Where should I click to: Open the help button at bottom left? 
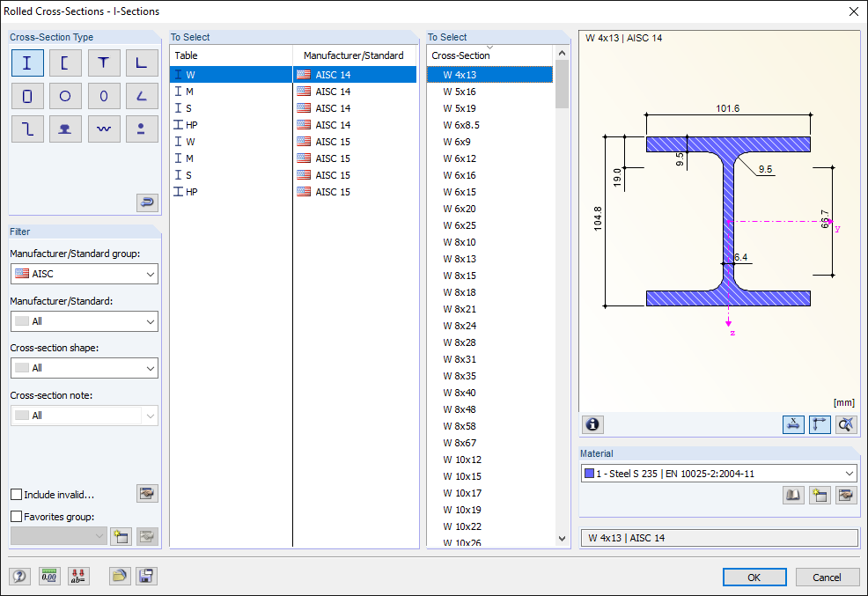[x=19, y=576]
